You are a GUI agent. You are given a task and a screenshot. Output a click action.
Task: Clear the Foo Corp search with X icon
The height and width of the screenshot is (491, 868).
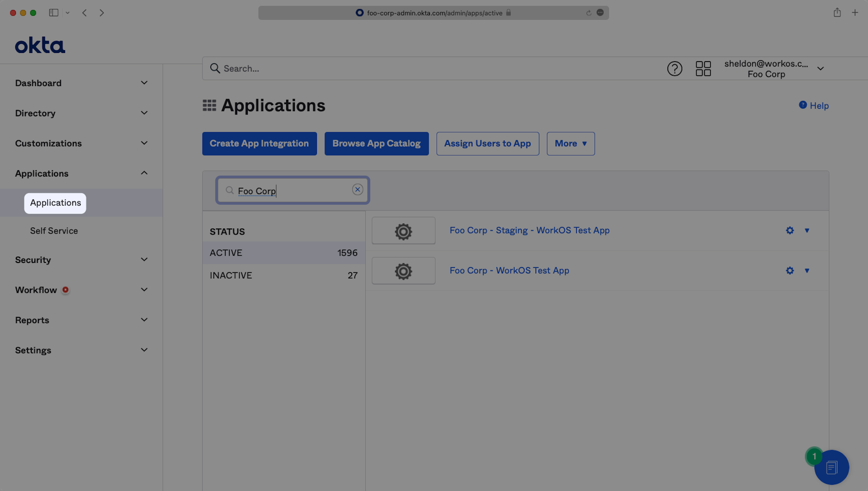357,190
